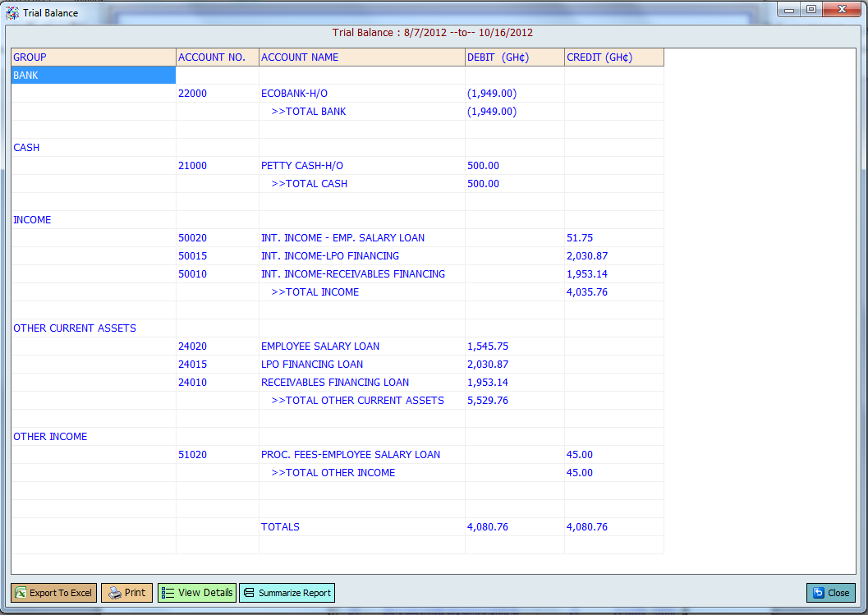868x615 pixels.
Task: Click account number 50015
Action: (x=193, y=255)
